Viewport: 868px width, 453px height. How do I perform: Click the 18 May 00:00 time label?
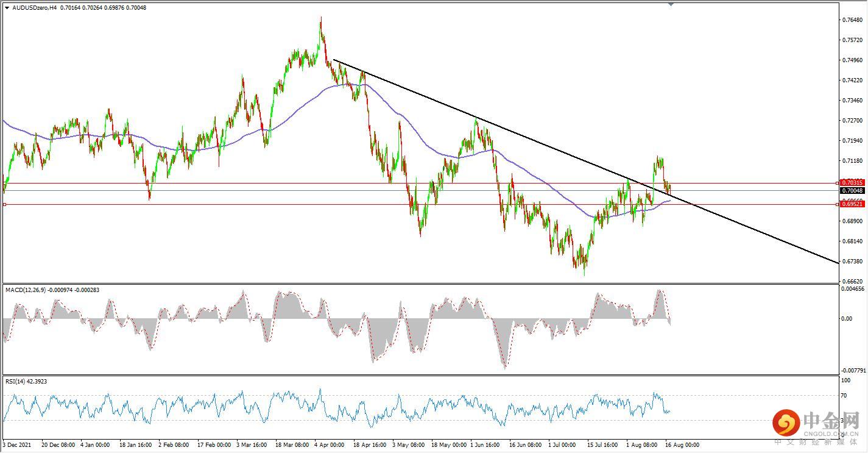click(x=449, y=444)
